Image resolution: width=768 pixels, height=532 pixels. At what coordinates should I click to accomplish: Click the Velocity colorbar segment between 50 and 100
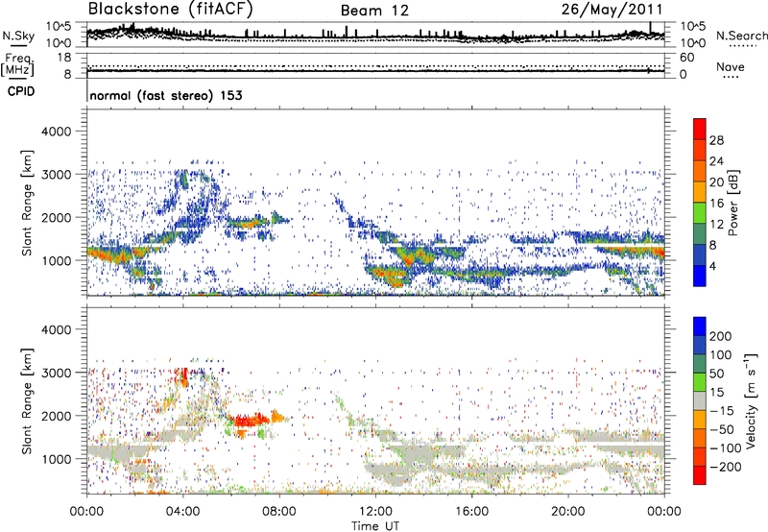coord(700,364)
